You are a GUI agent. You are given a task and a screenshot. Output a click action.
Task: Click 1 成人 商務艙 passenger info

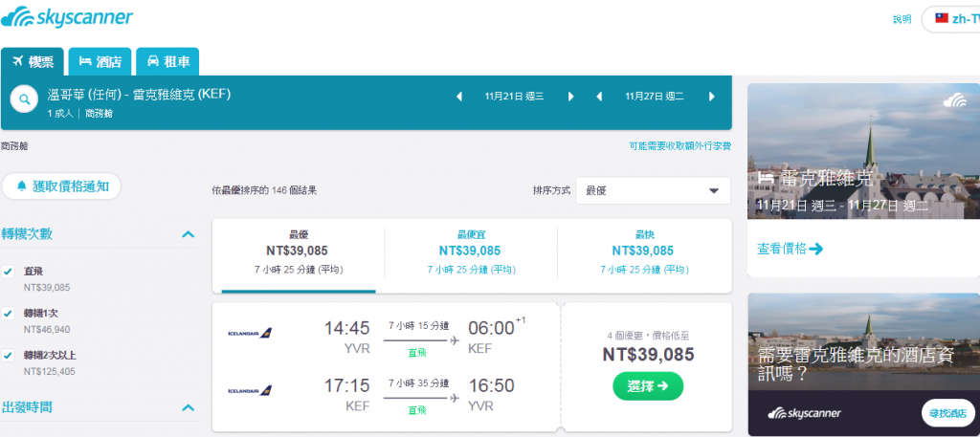pos(80,114)
